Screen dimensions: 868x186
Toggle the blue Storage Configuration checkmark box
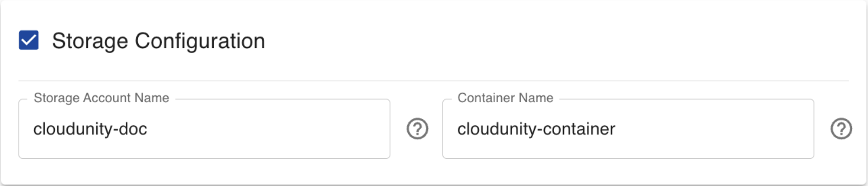pyautogui.click(x=29, y=41)
